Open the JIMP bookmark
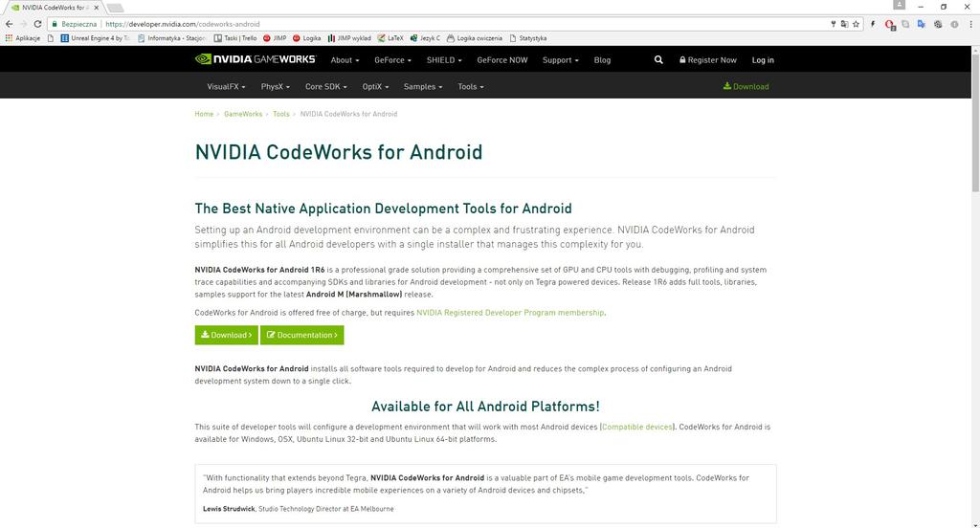 click(275, 38)
